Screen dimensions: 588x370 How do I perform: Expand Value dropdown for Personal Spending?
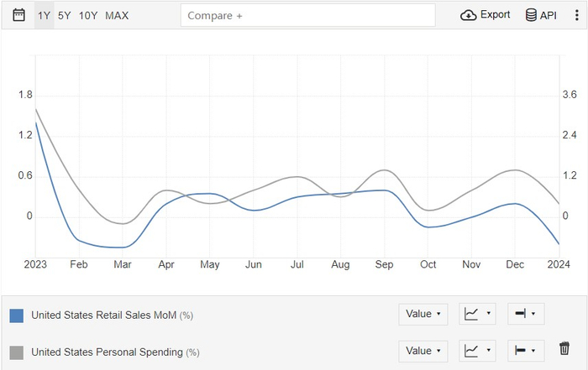pyautogui.click(x=423, y=351)
